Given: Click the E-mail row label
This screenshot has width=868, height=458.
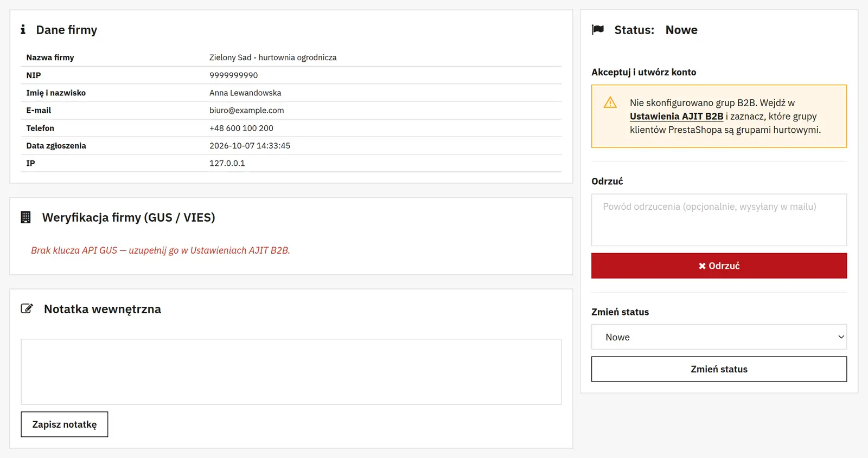Looking at the screenshot, I should click(x=39, y=111).
